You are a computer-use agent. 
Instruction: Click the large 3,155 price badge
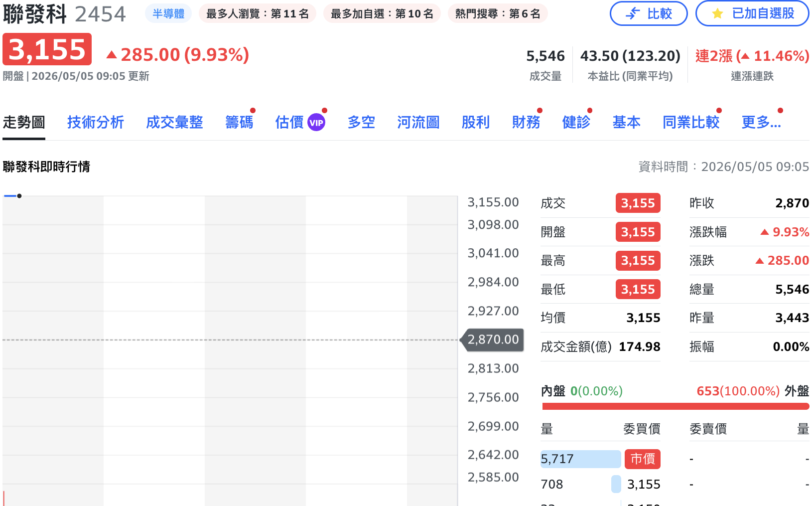(47, 49)
